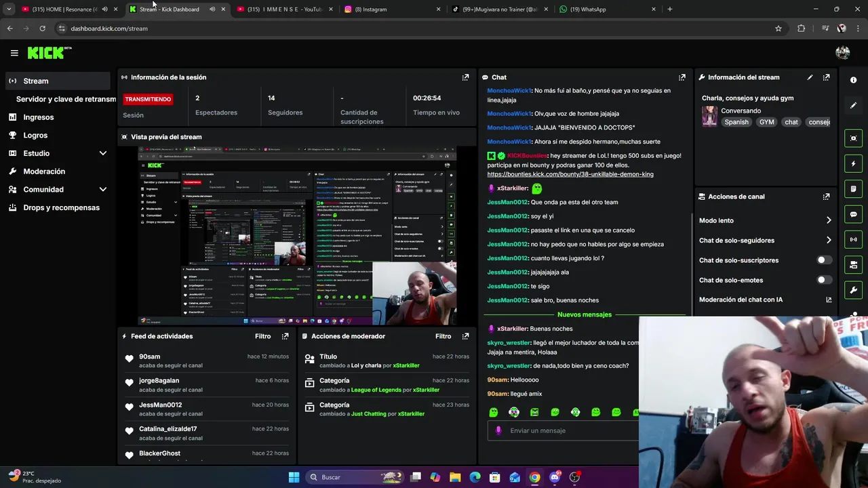This screenshot has height=488, width=868.
Task: Open Servidor y clave de retransmisión
Action: (x=66, y=99)
